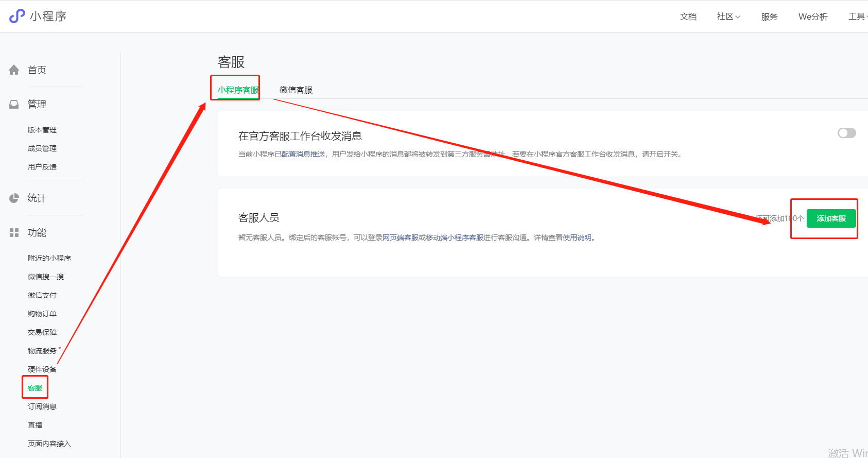Click the grid icon beside 功能
Image resolution: width=868 pixels, height=458 pixels.
click(14, 233)
